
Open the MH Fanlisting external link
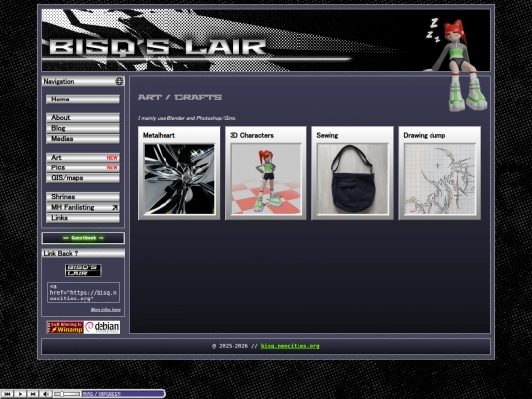coord(83,207)
